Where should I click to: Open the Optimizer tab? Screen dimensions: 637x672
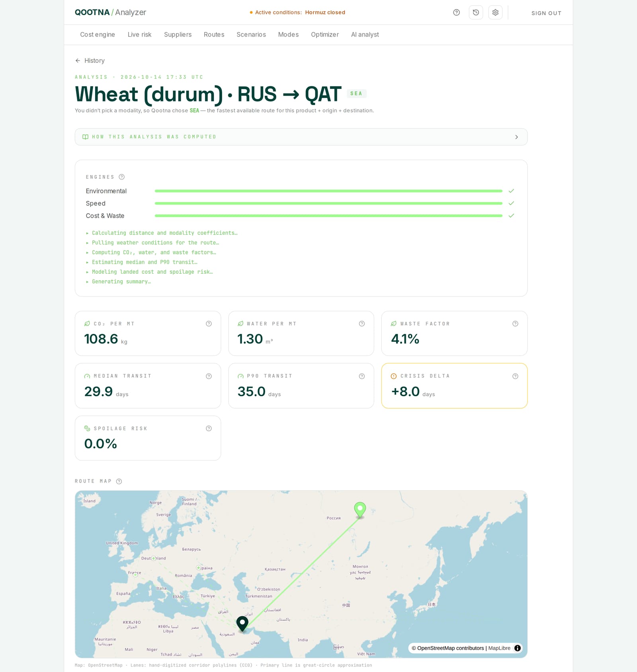(325, 35)
